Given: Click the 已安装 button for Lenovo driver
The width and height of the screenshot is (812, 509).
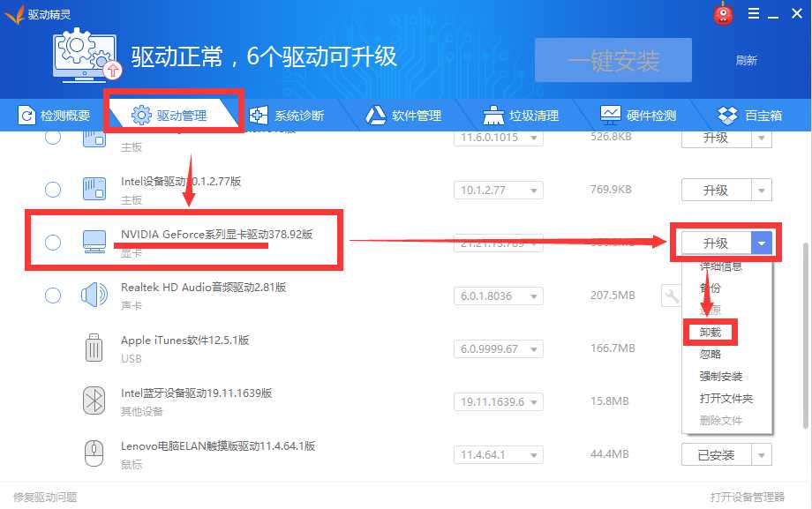Looking at the screenshot, I should 716,455.
